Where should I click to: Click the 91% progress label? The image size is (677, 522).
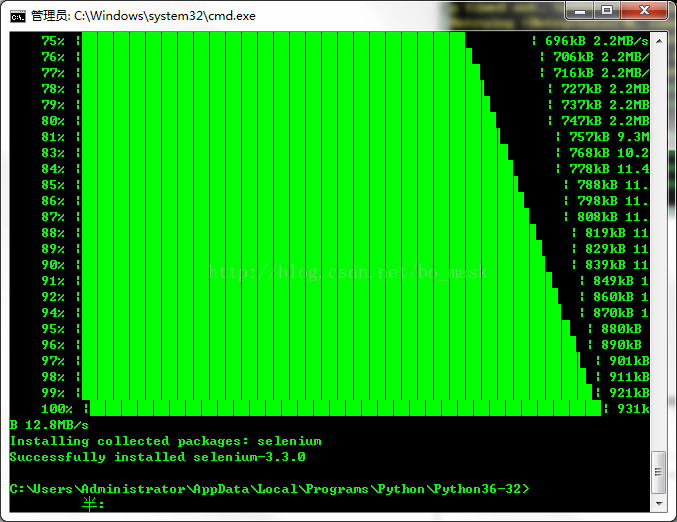tap(53, 280)
